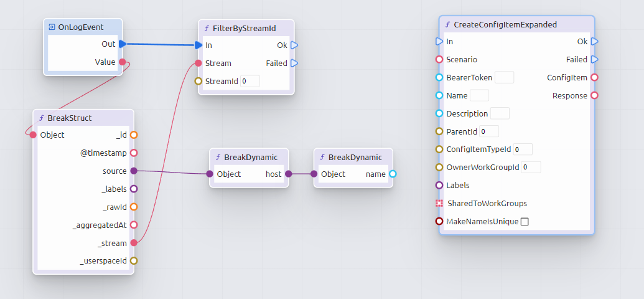Viewport: 644px width, 299px height.
Task: Click the StreamId value input field
Action: (250, 81)
